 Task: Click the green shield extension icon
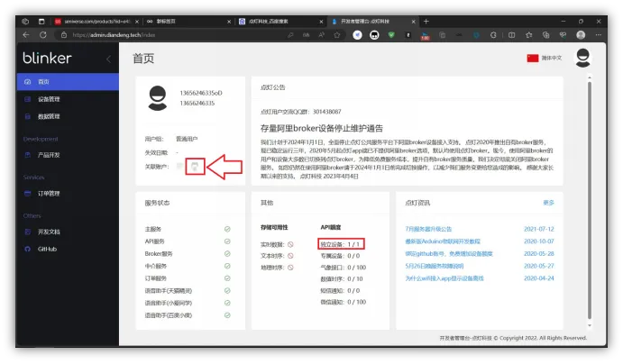391,35
